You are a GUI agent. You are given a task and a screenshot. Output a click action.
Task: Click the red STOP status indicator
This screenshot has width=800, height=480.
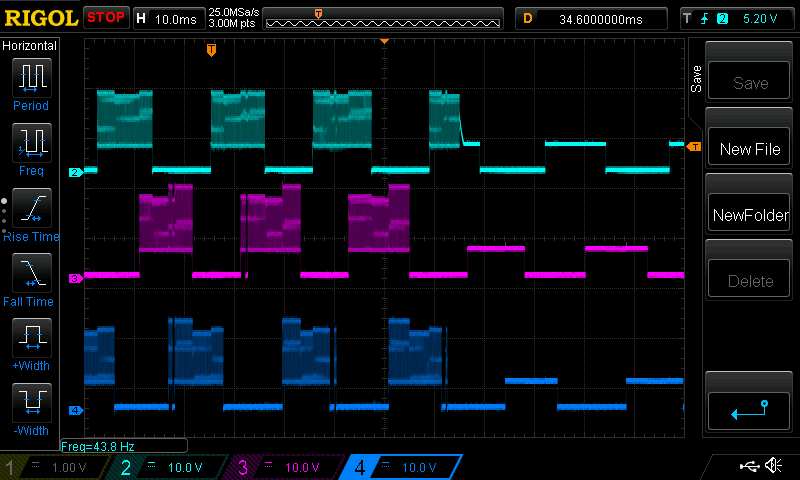pos(106,18)
